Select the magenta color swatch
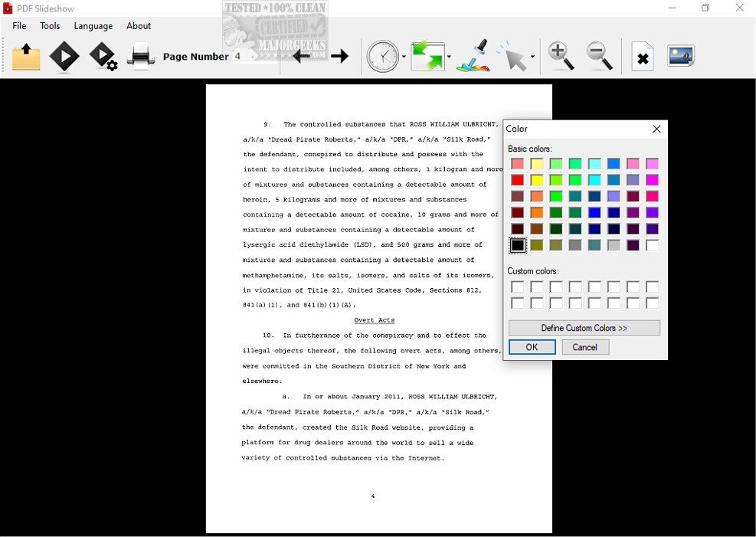The image size is (756, 537). coord(653,180)
